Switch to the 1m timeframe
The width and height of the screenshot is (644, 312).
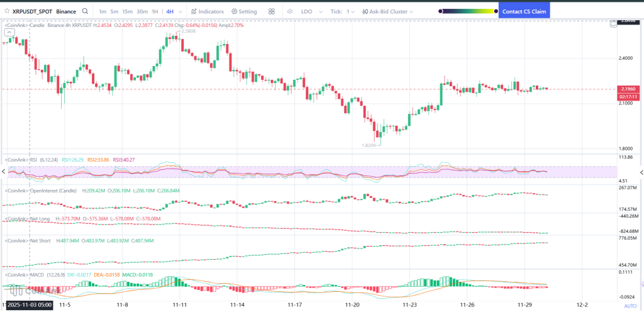click(103, 11)
